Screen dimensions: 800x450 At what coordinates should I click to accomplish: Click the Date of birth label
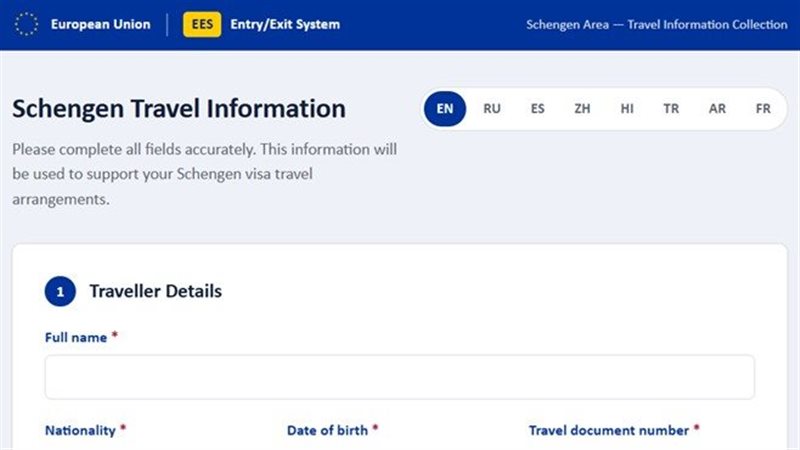click(327, 430)
